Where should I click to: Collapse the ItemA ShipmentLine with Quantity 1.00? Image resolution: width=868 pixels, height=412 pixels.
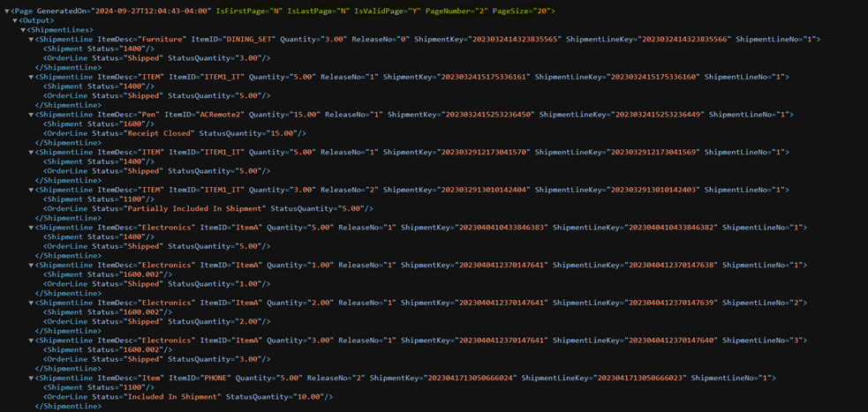32,266
